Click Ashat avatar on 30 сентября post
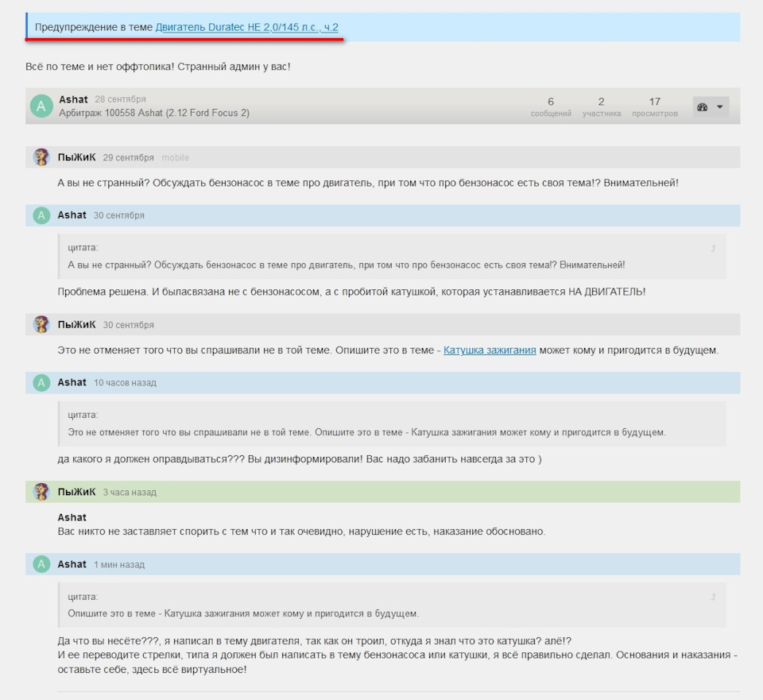Screen dimensions: 763x700 click(41, 215)
